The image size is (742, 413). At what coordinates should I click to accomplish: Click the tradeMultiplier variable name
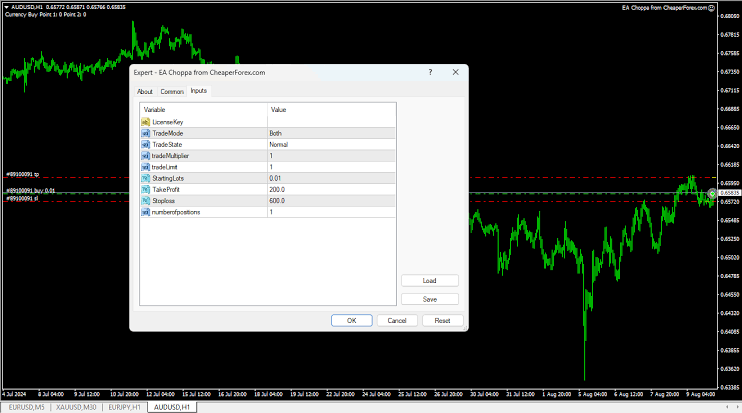(x=170, y=156)
